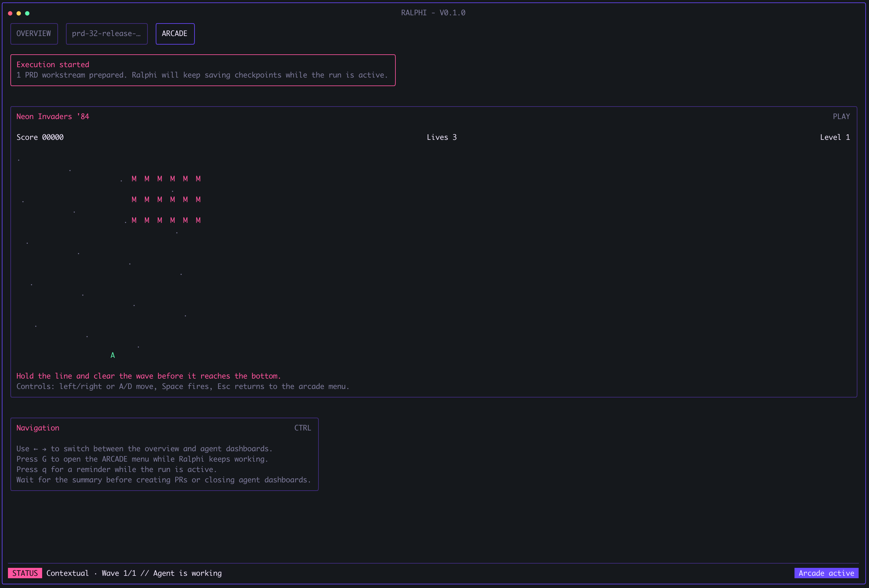
Task: Click the red close window dot
Action: [10, 13]
